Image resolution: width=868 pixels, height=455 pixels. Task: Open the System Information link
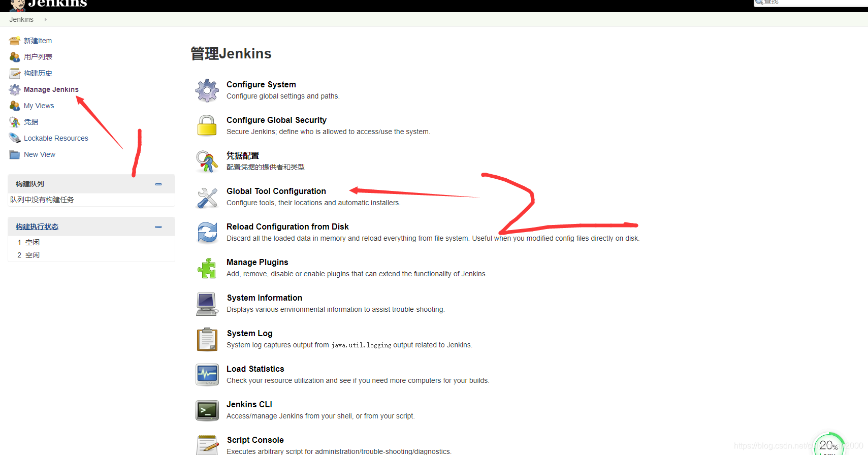(265, 298)
